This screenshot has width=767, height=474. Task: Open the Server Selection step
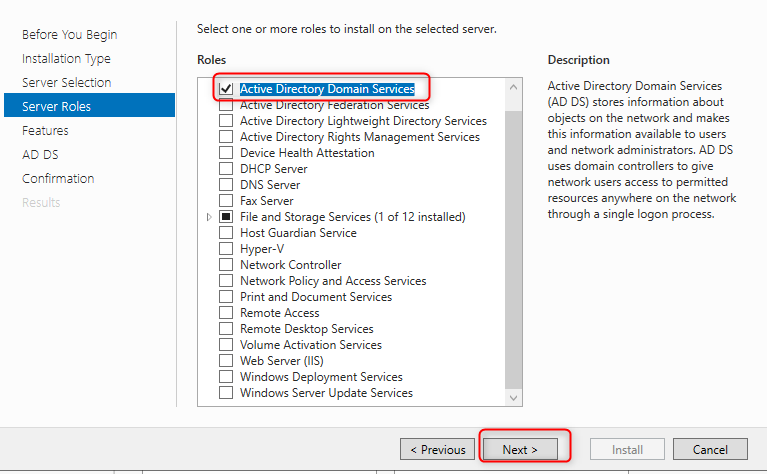(67, 83)
